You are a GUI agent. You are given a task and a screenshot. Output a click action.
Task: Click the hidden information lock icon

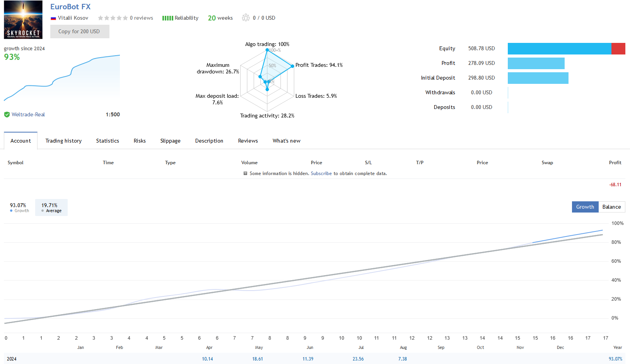(x=245, y=173)
